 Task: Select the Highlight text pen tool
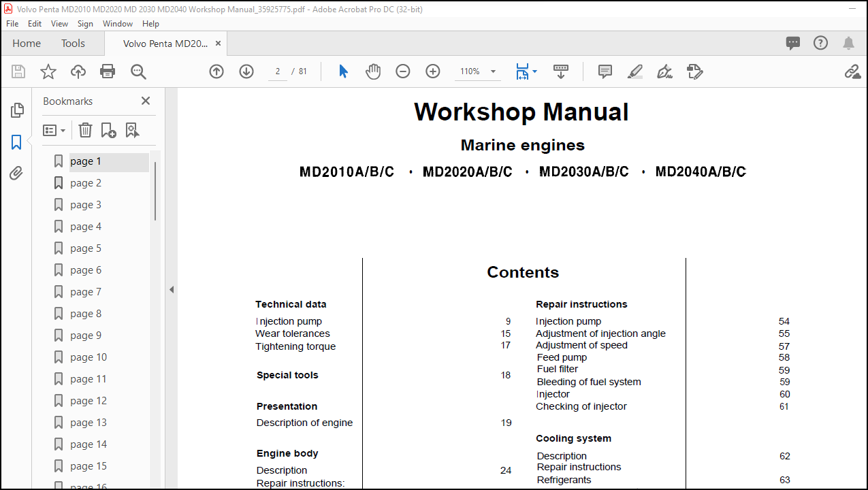(x=635, y=71)
